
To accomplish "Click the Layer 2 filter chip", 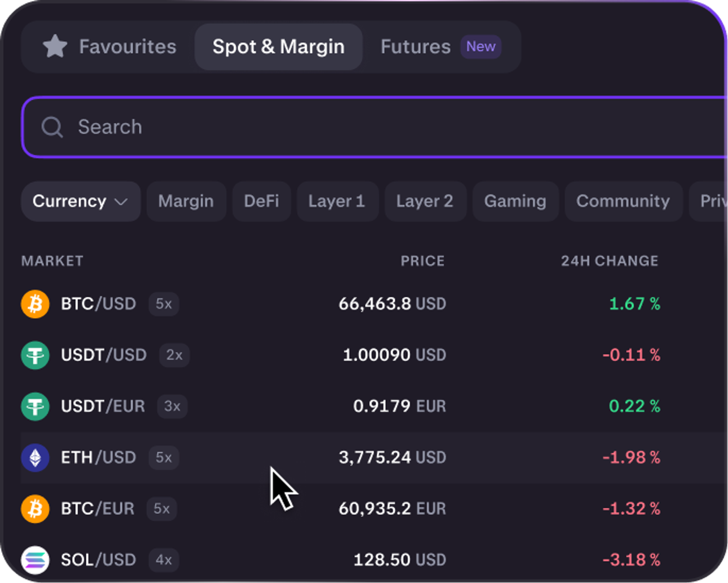I will (x=425, y=201).
